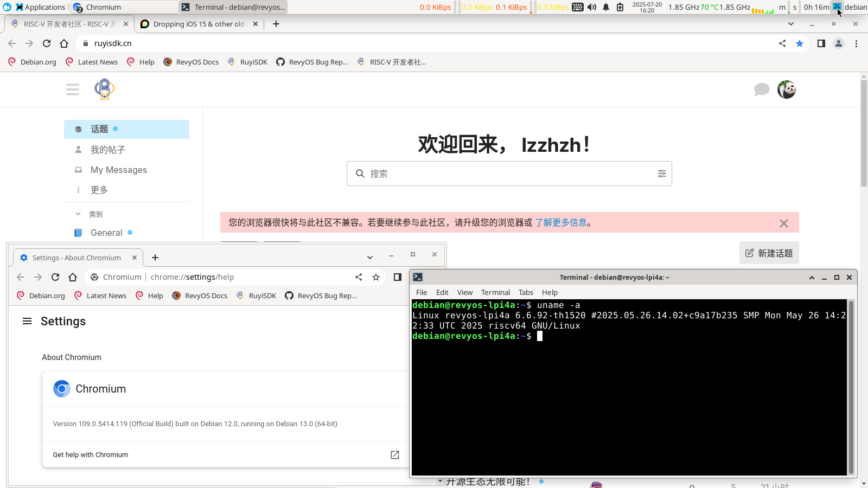Bookmark star in Settings window address bar
Viewport: 868px width, 488px height.
click(376, 277)
